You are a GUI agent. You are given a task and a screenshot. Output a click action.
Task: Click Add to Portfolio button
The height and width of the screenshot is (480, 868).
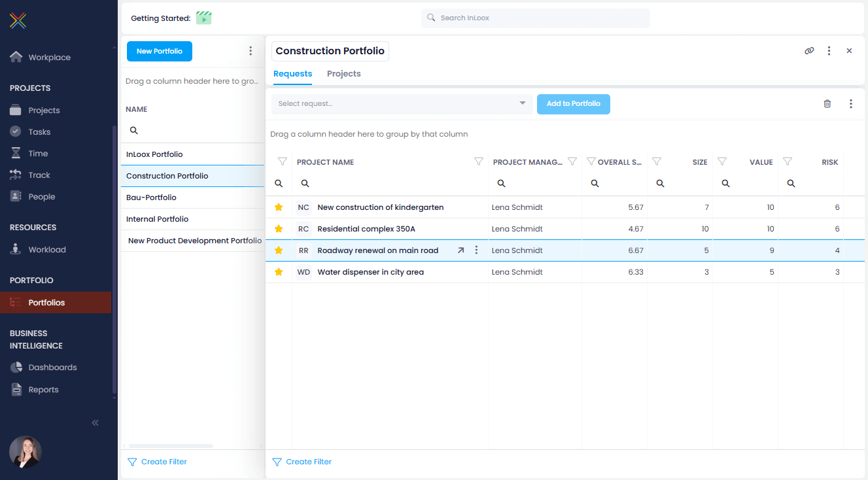coord(574,104)
